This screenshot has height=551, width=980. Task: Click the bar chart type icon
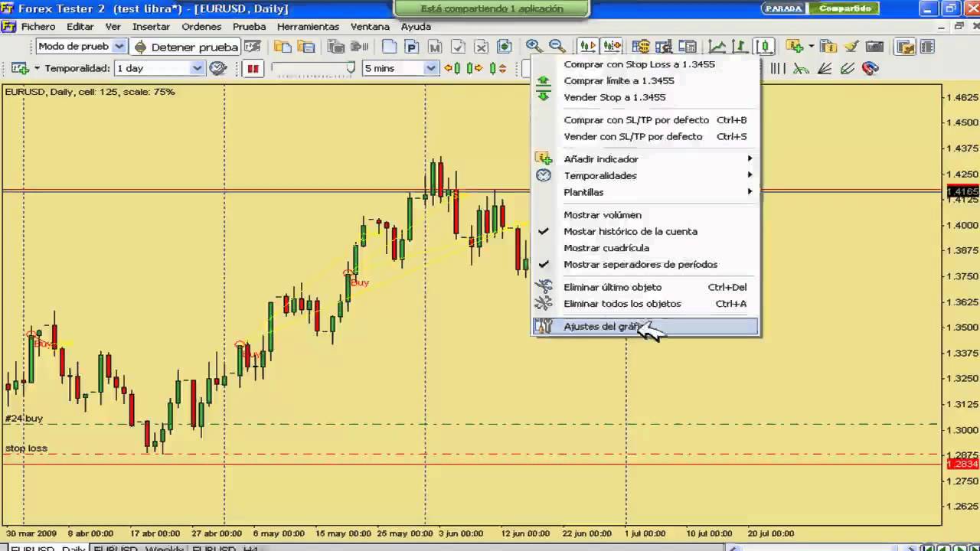[739, 46]
